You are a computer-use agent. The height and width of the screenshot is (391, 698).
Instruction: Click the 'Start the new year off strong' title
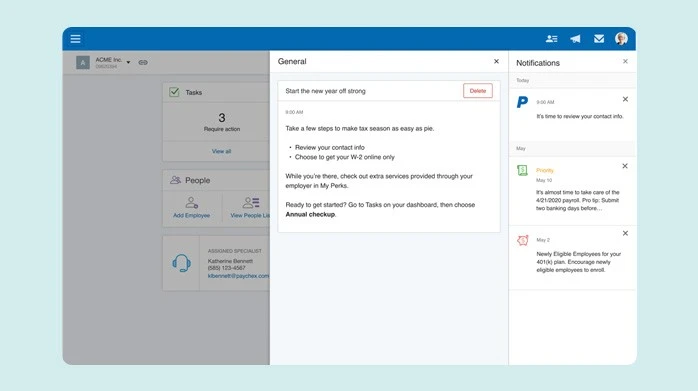[x=325, y=91]
